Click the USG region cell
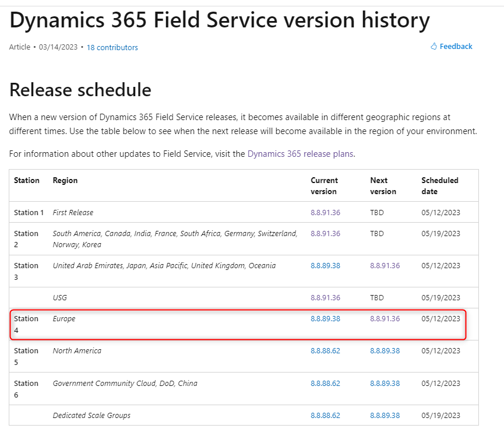Screen dimensions: 504x432 [x=60, y=298]
